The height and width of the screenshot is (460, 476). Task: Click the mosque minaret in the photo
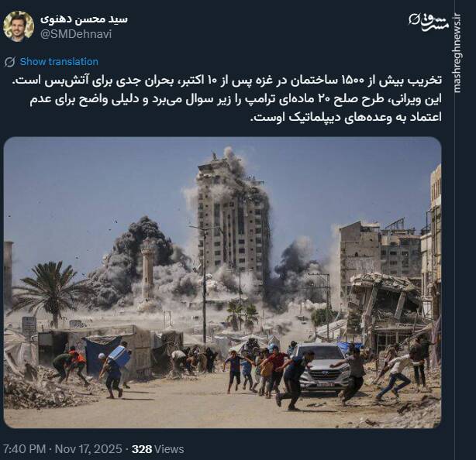pyautogui.click(x=148, y=266)
